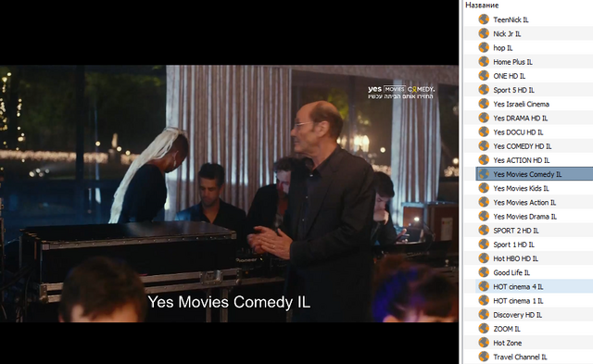Click the globe icon beside ONE HD IL

pos(484,76)
